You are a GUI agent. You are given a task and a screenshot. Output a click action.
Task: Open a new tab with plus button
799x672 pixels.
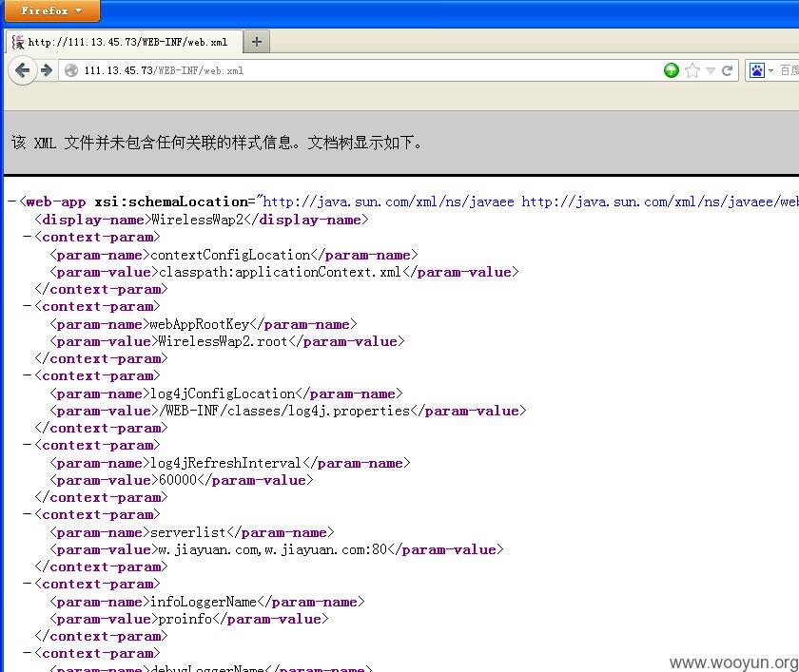pyautogui.click(x=257, y=42)
